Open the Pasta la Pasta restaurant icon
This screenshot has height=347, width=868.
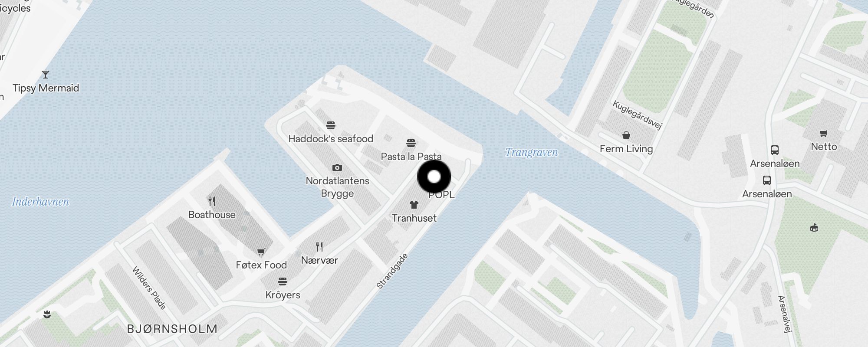click(x=411, y=143)
